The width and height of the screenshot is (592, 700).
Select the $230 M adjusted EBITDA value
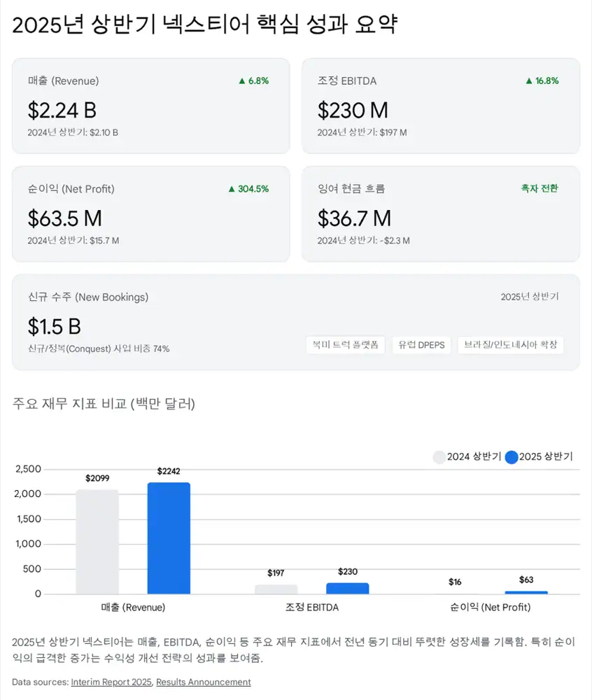tap(353, 110)
